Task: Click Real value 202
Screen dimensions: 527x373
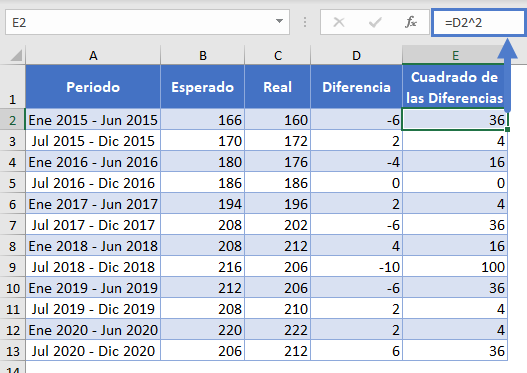Action: (278, 224)
